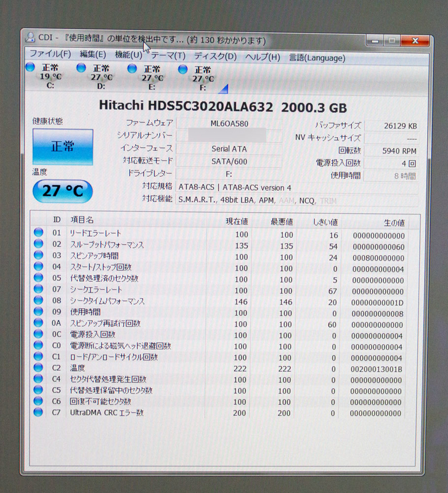Open the テーマ(T) menu

pyautogui.click(x=168, y=55)
